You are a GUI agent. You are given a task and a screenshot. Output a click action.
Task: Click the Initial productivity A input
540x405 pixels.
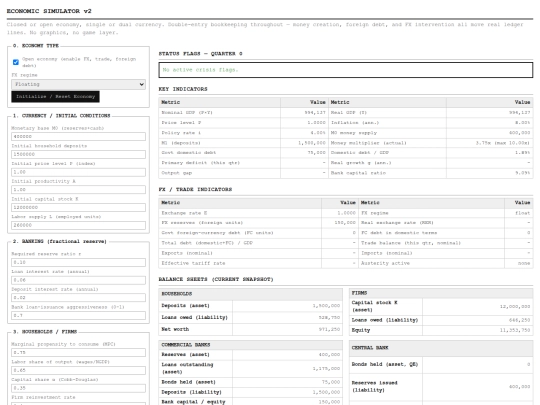pos(79,190)
